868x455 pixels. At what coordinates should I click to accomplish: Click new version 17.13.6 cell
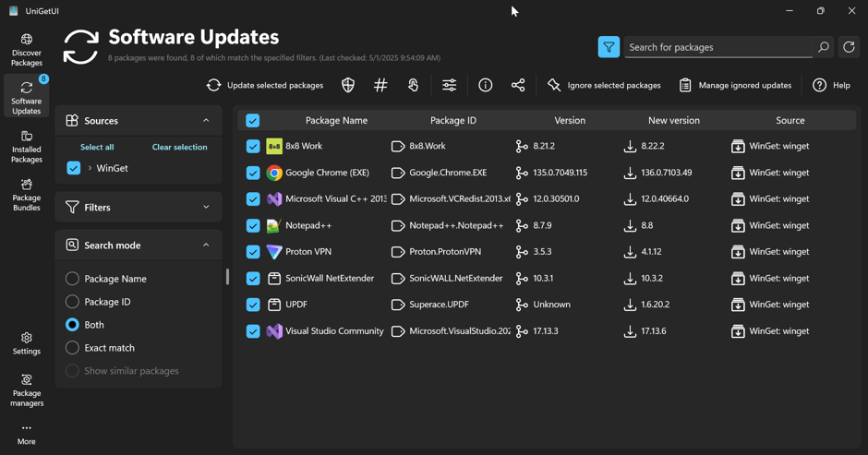pos(653,331)
